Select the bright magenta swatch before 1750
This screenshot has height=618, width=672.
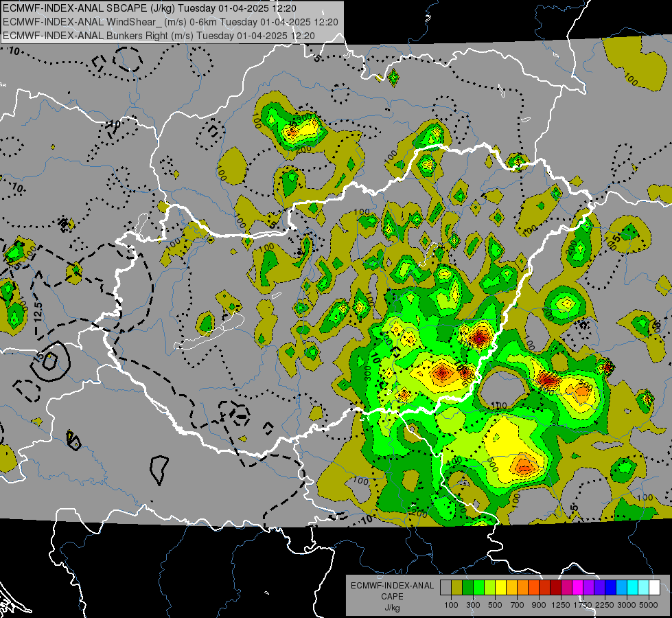click(578, 587)
